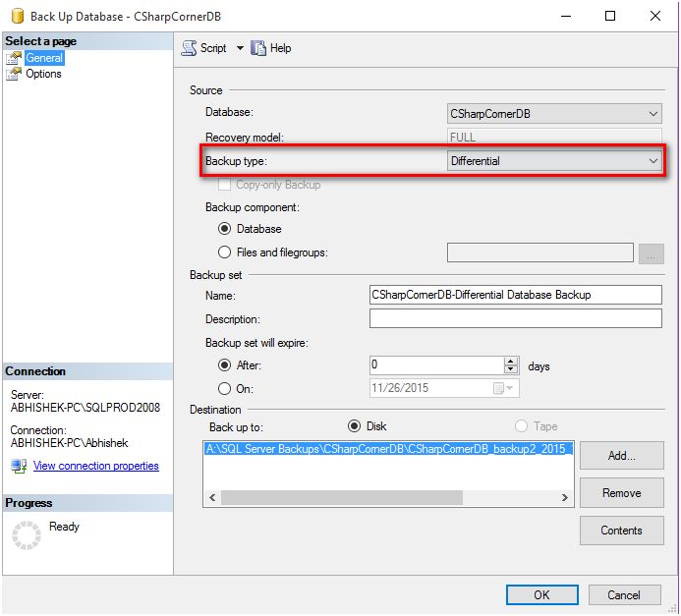
Task: Open View connection properties link
Action: (96, 466)
